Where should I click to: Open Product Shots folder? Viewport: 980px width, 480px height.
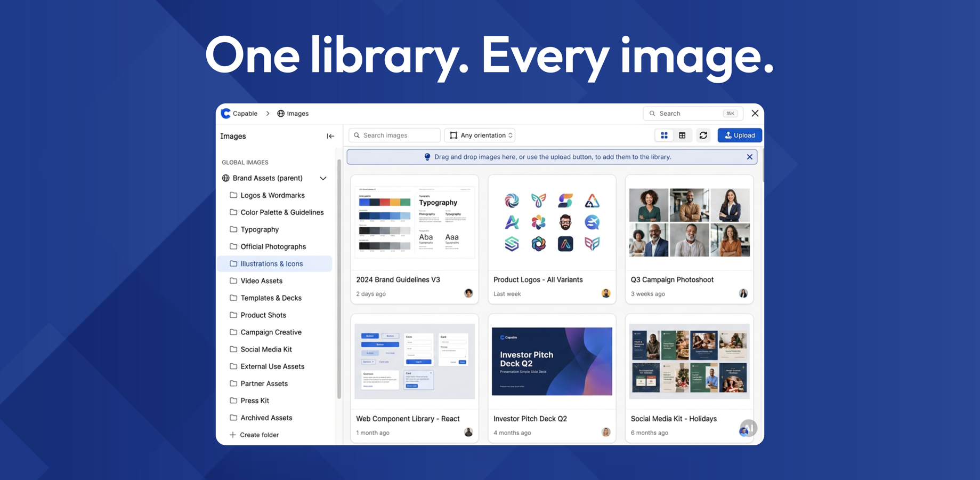pos(274,315)
